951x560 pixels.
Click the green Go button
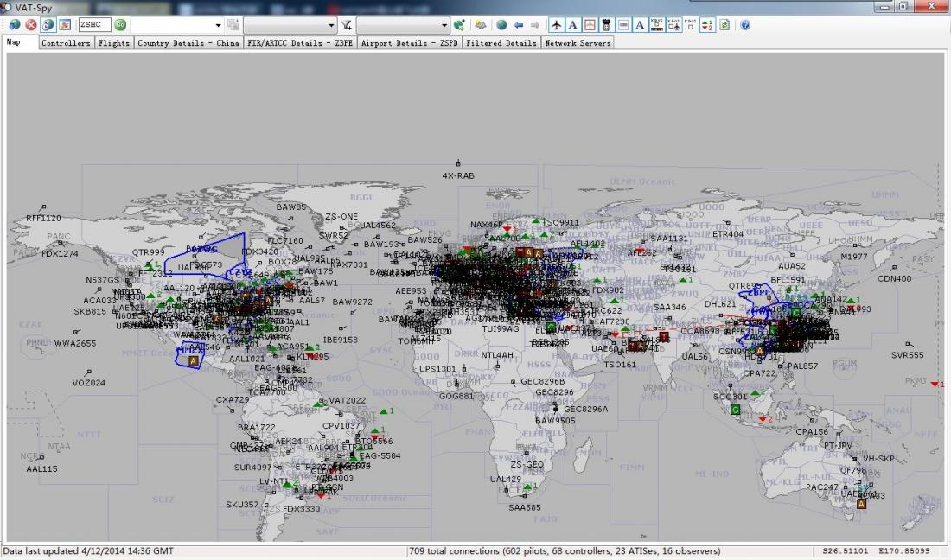coord(120,25)
